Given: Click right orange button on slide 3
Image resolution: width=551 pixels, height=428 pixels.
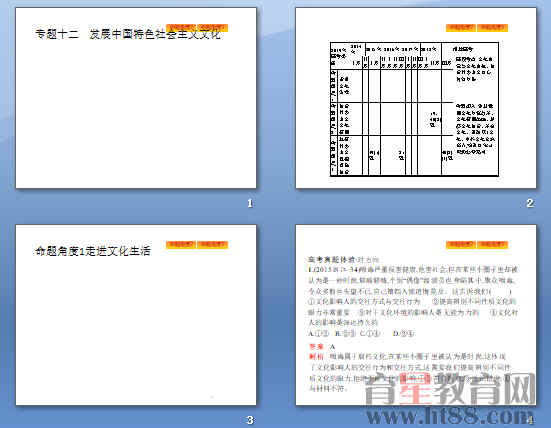Looking at the screenshot, I should (213, 245).
